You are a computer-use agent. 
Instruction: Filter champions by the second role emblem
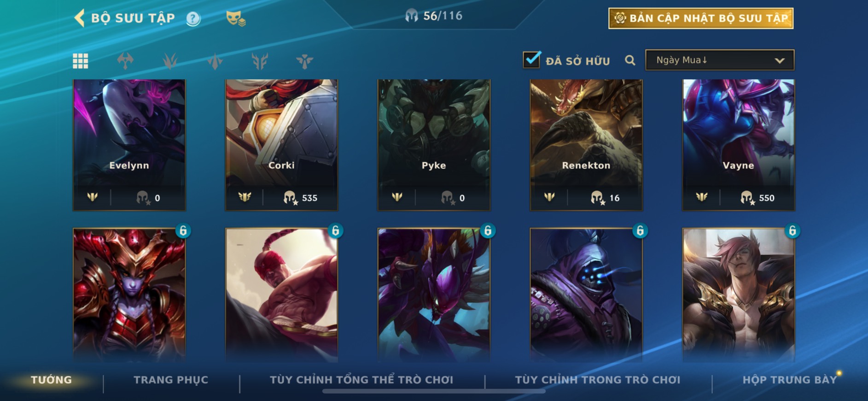click(x=170, y=61)
